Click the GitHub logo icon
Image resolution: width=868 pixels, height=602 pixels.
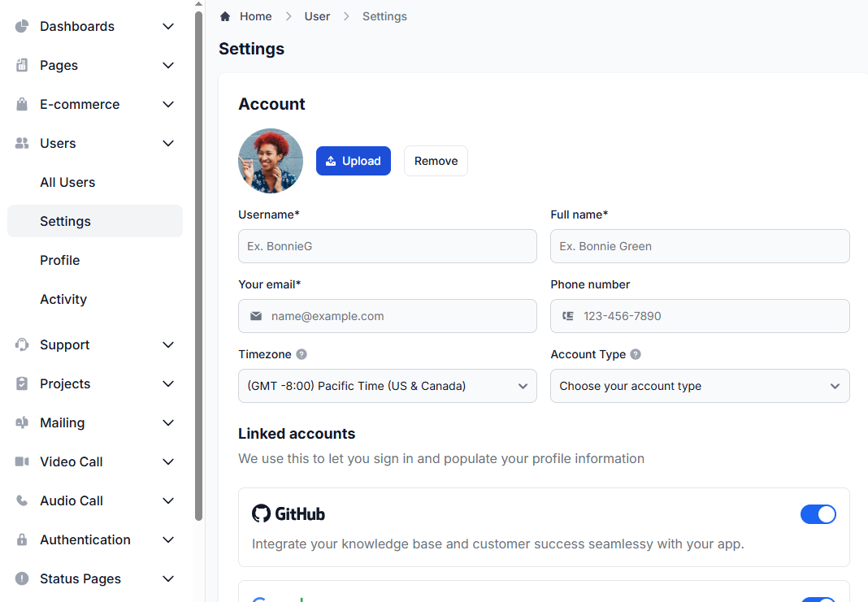click(x=261, y=513)
